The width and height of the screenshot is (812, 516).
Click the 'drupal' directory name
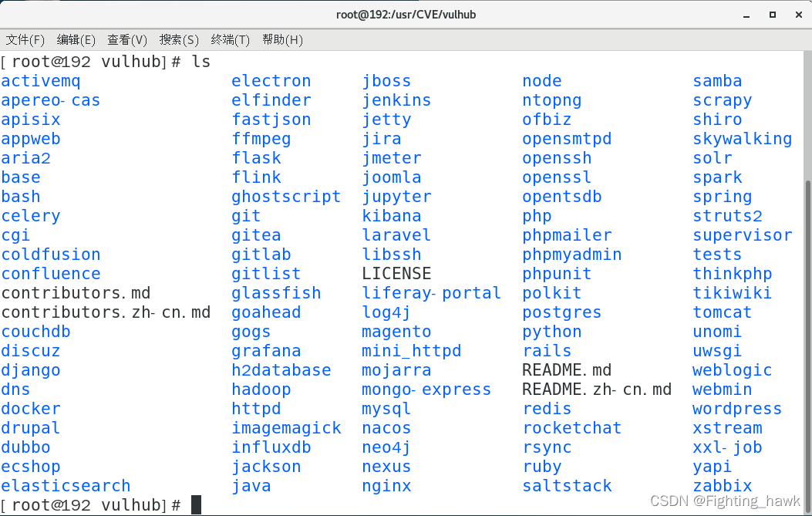tap(31, 428)
